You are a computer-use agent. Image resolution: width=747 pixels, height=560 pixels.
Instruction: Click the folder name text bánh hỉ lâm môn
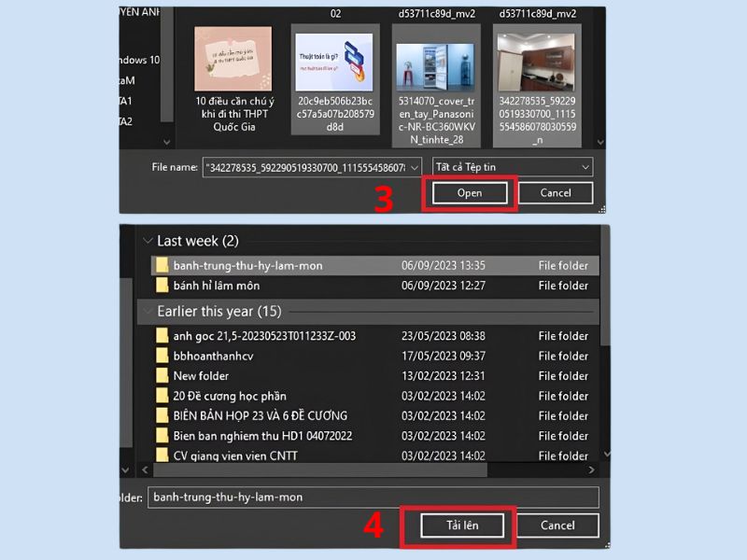click(217, 286)
